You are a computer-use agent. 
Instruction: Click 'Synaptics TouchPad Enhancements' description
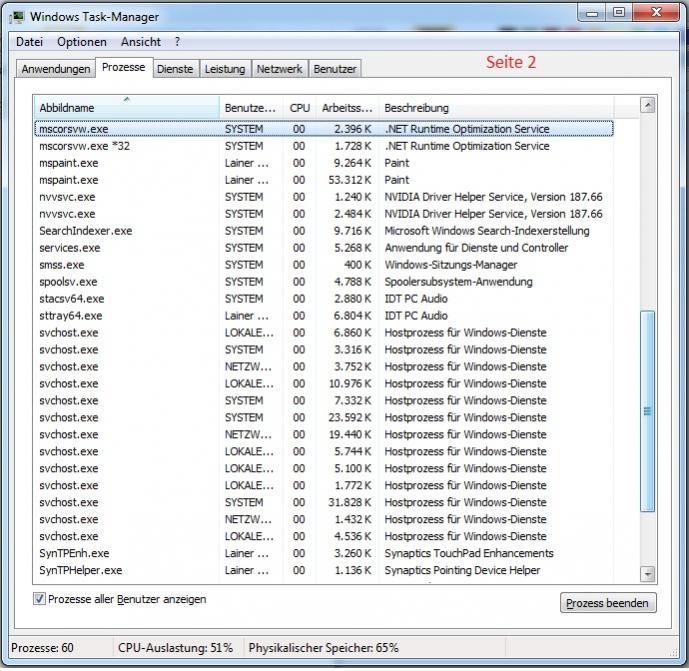469,553
